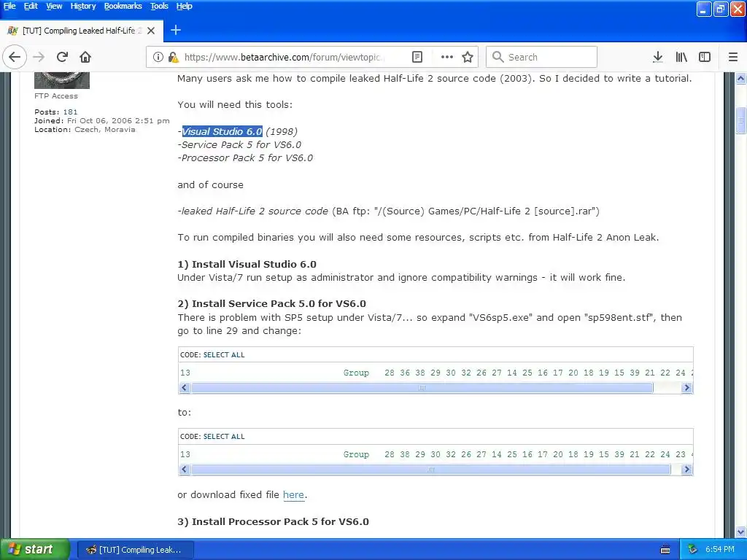Go back to the previous page

click(15, 57)
